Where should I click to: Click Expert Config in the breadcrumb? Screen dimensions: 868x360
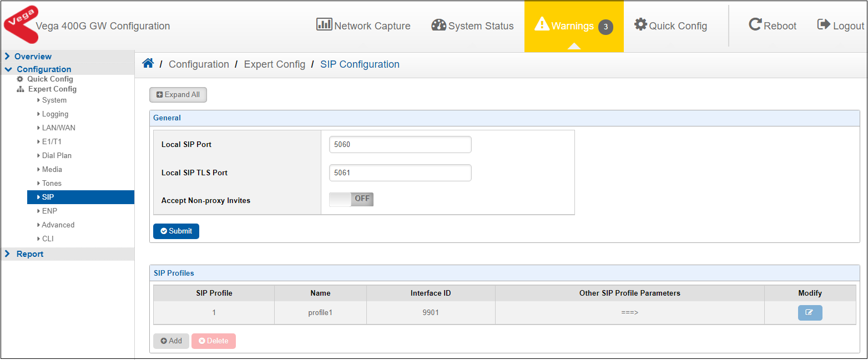[x=275, y=64]
